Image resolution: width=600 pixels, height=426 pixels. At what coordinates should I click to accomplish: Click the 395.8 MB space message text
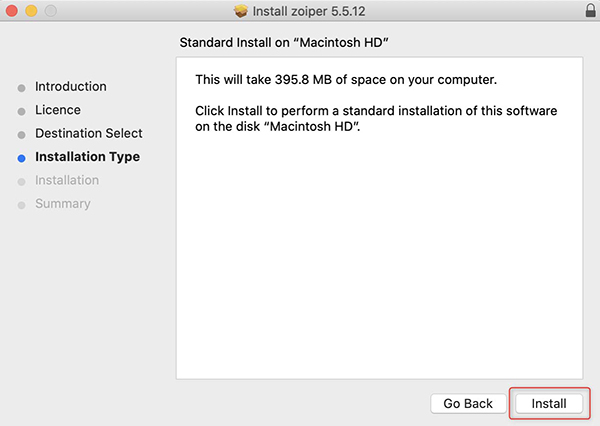click(x=346, y=79)
